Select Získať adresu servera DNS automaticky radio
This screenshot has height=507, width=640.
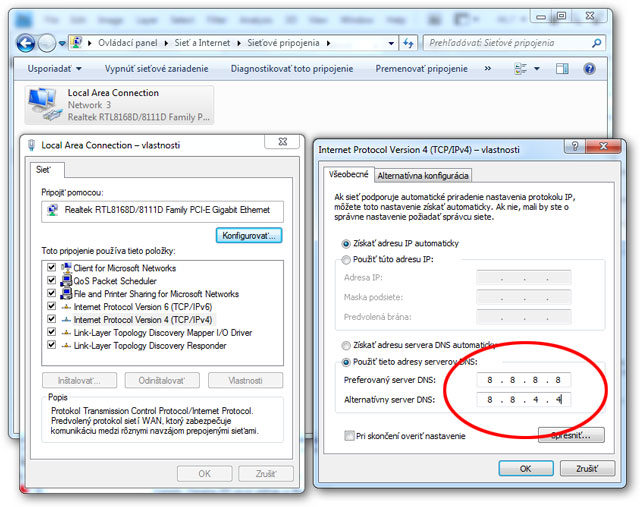[x=346, y=346]
